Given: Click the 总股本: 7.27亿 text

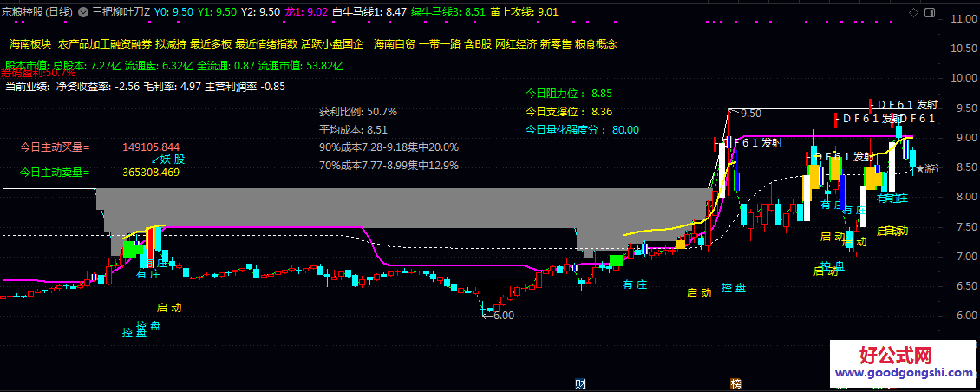Looking at the screenshot, I should (x=88, y=65).
